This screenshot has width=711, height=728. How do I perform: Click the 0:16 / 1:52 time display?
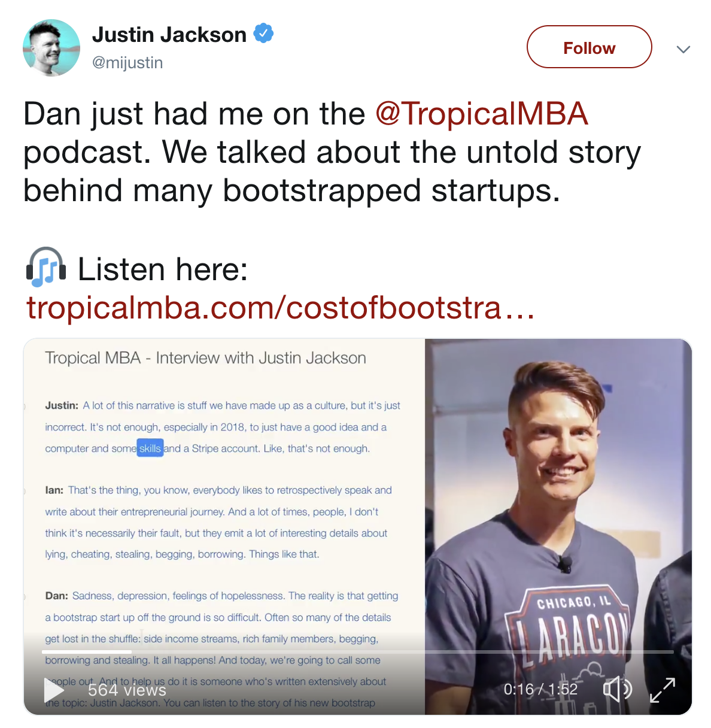coord(540,690)
